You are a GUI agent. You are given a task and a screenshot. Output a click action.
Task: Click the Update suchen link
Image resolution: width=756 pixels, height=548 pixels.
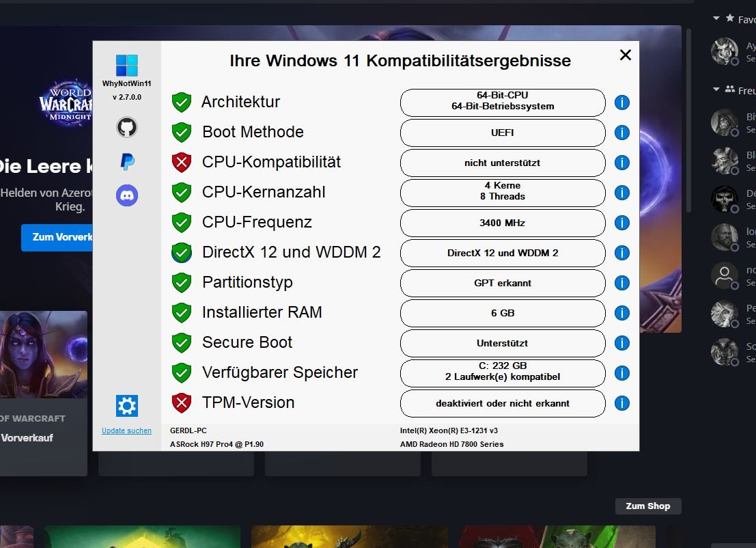[126, 430]
